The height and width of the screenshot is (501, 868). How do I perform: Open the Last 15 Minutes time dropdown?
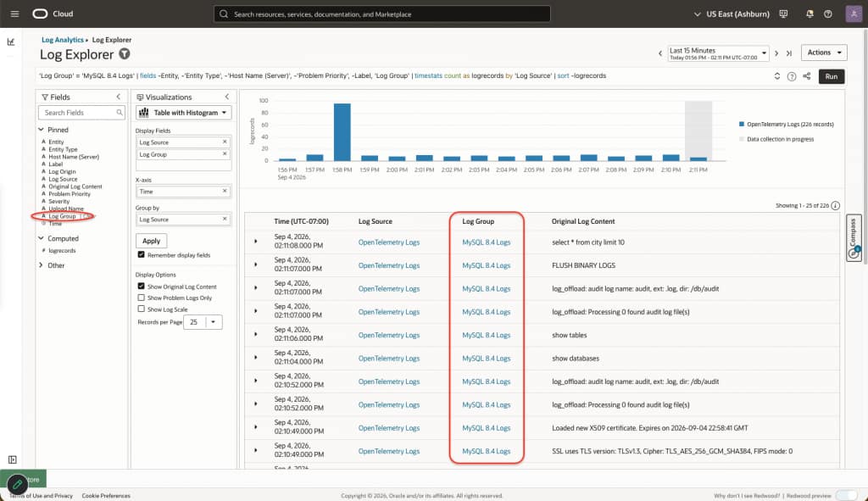pyautogui.click(x=719, y=53)
